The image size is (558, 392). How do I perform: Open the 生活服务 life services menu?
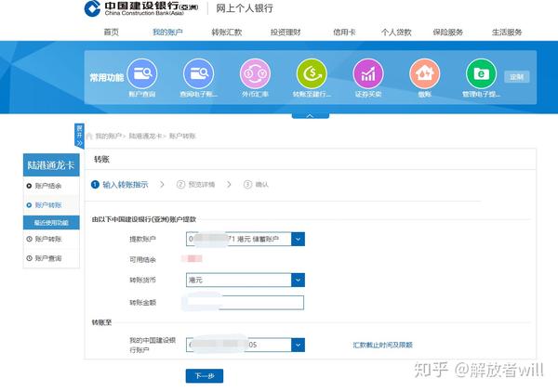pos(507,33)
